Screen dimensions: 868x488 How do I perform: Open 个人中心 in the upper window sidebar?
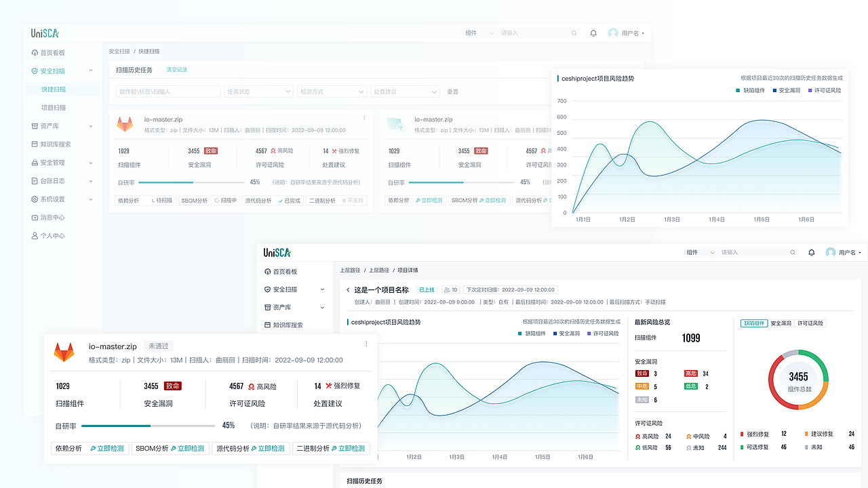[48, 236]
